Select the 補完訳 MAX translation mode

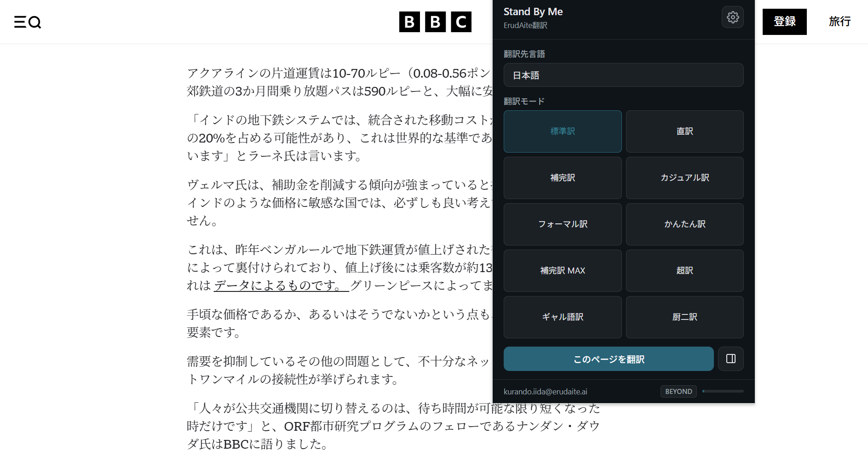point(562,271)
